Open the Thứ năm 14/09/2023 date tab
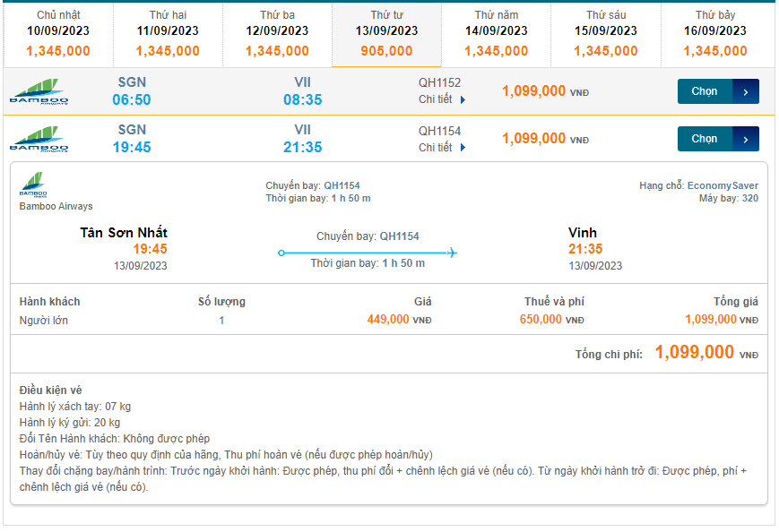 point(497,34)
